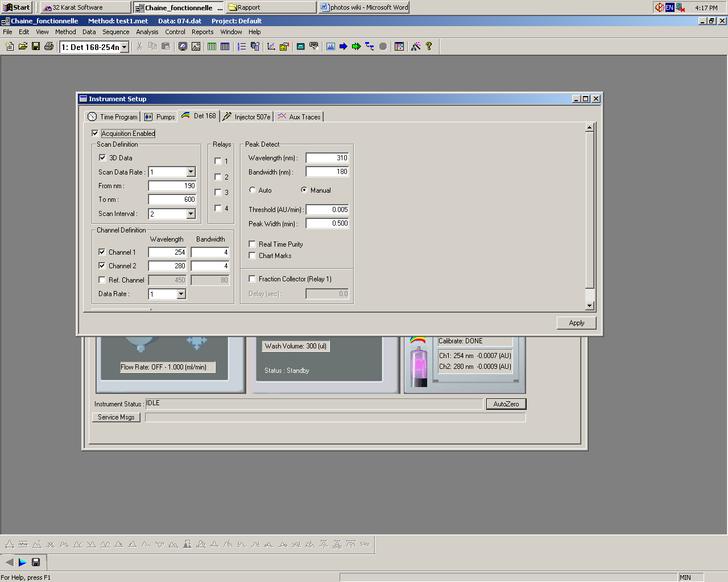Uncheck the 3D Data checkbox
Image resolution: width=728 pixels, height=582 pixels.
pyautogui.click(x=102, y=157)
